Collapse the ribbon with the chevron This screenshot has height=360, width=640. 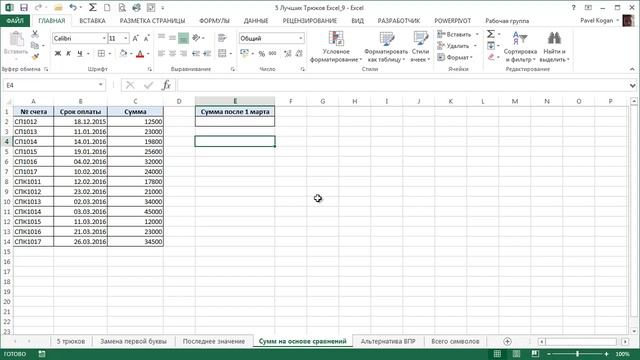coord(632,69)
